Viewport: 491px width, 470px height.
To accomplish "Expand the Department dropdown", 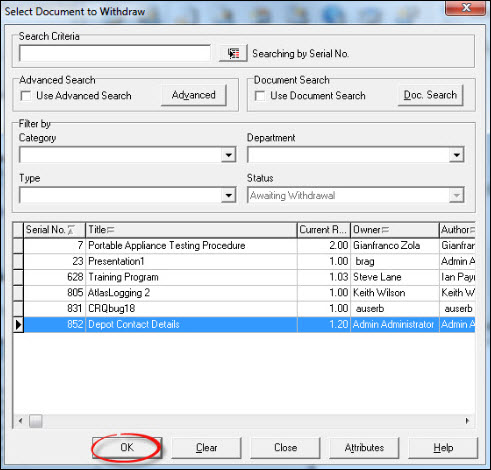I will 456,155.
